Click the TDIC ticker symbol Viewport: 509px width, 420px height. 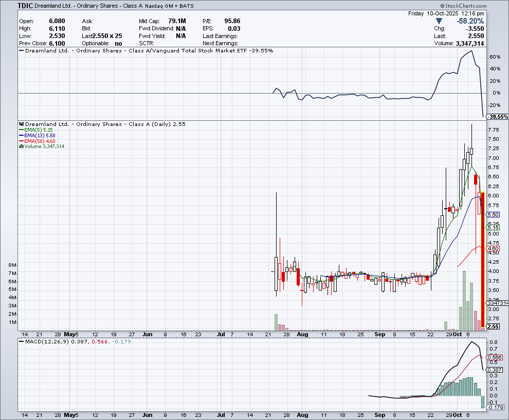[x=25, y=6]
